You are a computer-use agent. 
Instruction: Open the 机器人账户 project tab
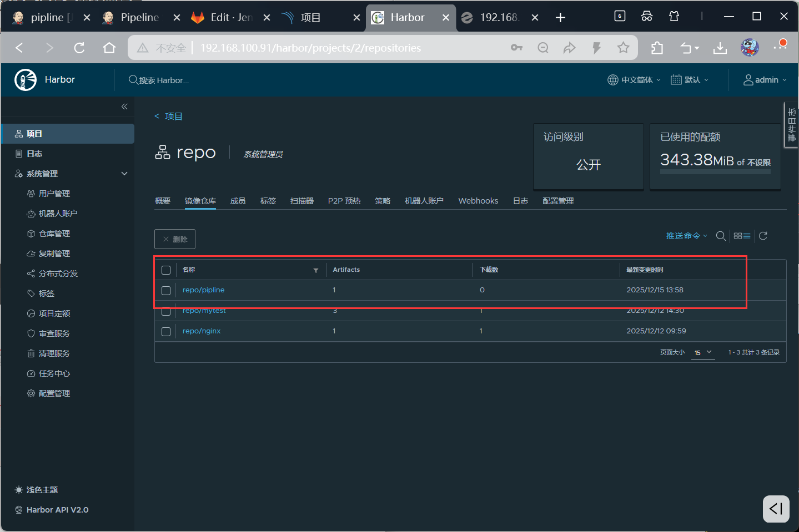click(x=424, y=201)
